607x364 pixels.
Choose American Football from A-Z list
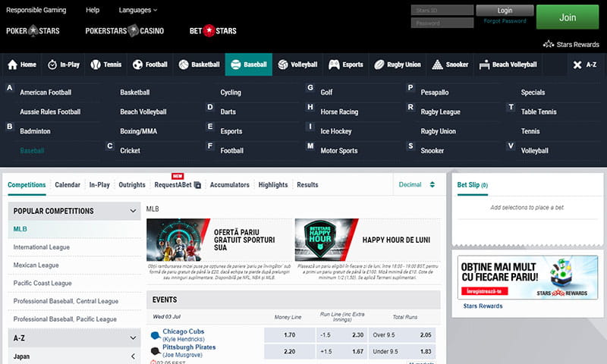pos(46,93)
